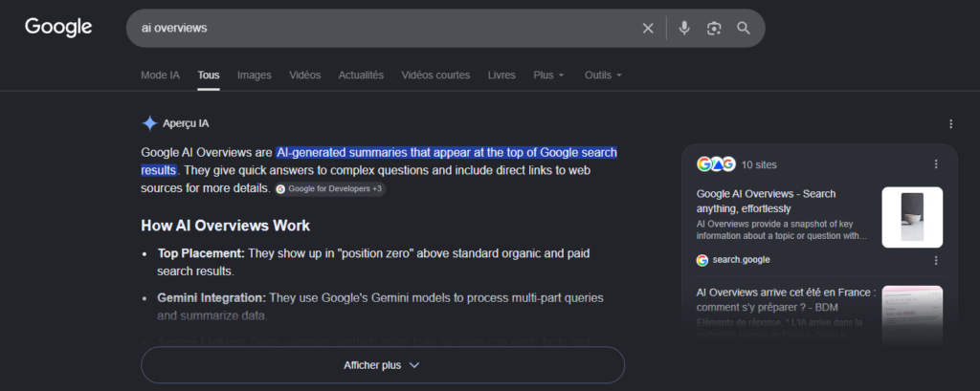Click the stacked source favicons by 10 sites
The height and width of the screenshot is (391, 980).
click(x=716, y=164)
